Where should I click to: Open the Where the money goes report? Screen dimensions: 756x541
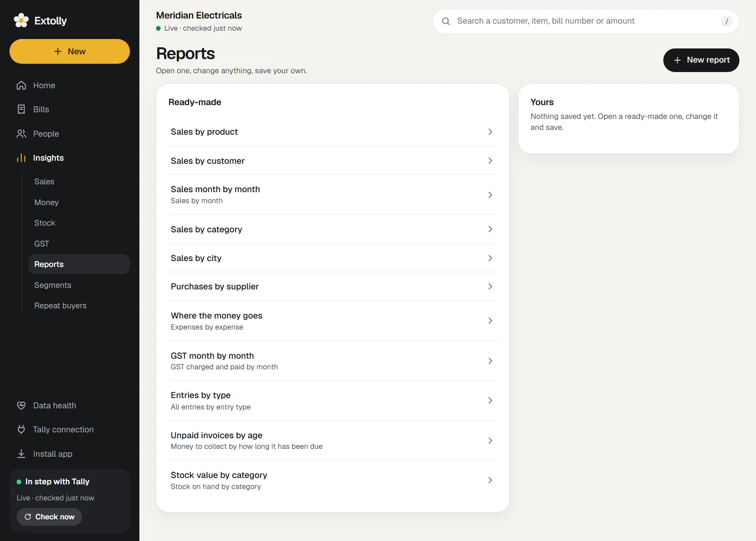[333, 321]
